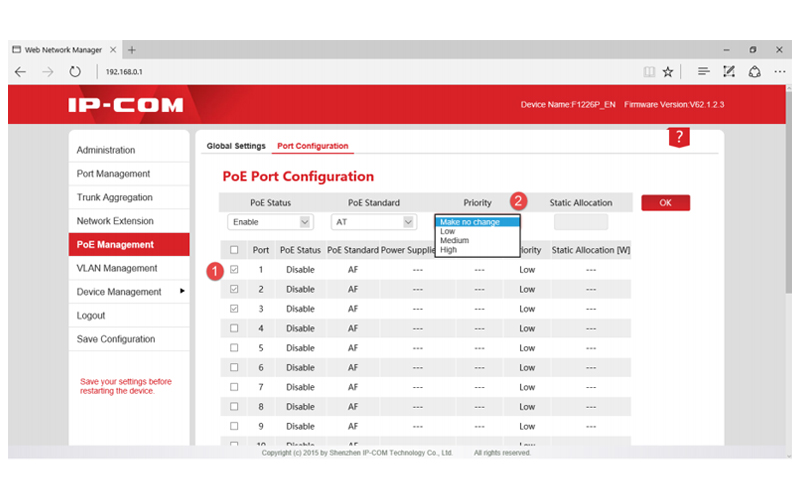The height and width of the screenshot is (500, 800).
Task: Uncheck the port 2 checkbox
Action: point(234,289)
